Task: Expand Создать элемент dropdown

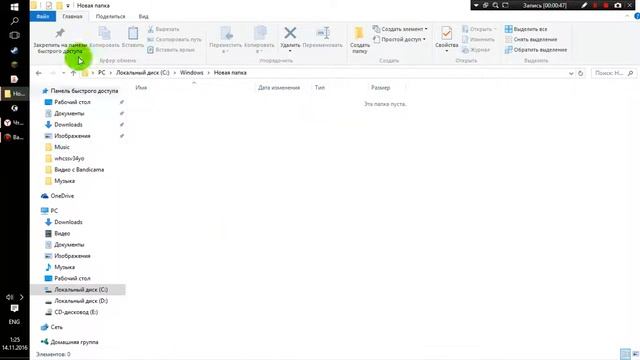Action: click(400, 29)
